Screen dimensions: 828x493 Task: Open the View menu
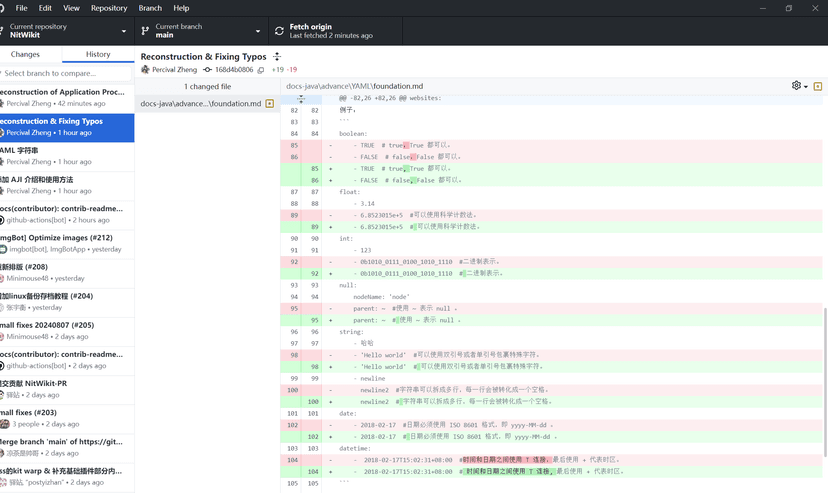coord(71,8)
